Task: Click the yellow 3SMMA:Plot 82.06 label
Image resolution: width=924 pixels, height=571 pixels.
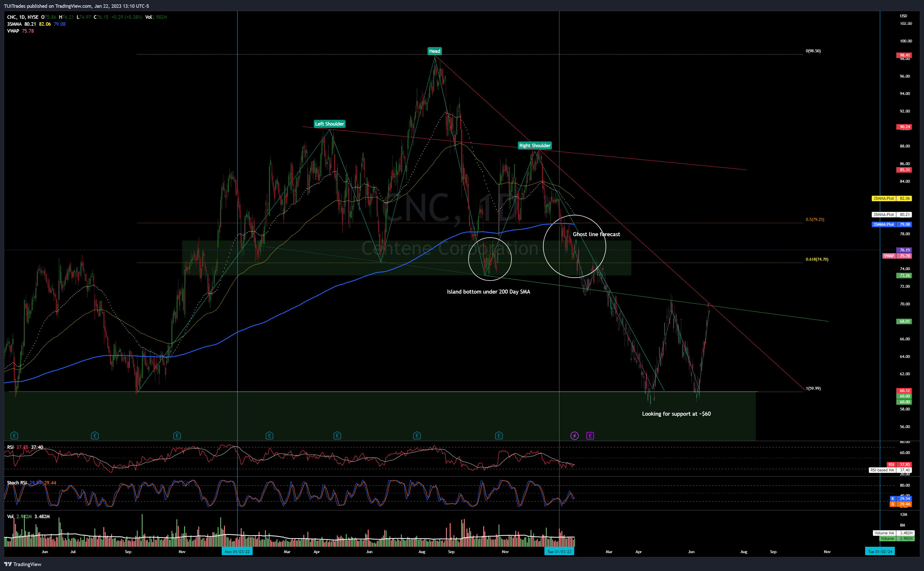Action: tap(892, 199)
